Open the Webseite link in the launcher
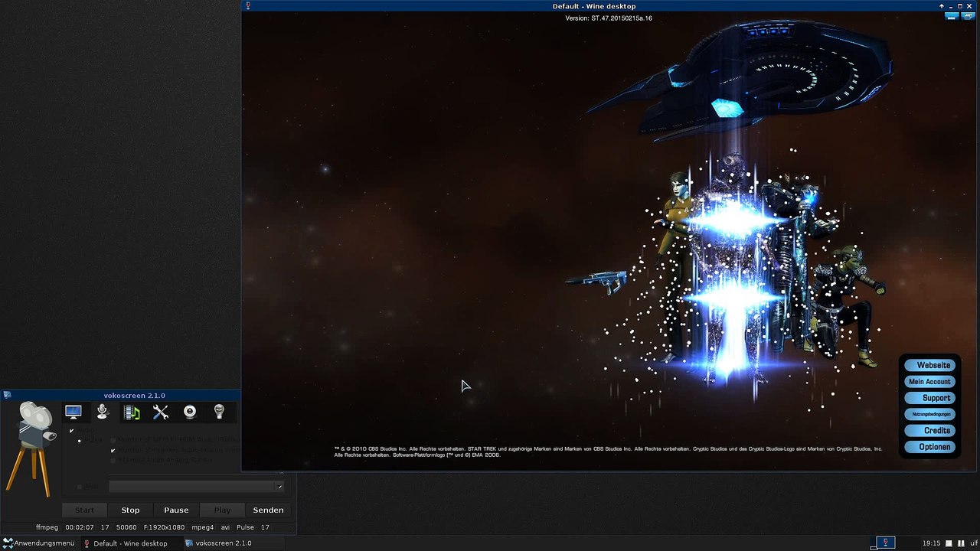 pyautogui.click(x=930, y=365)
